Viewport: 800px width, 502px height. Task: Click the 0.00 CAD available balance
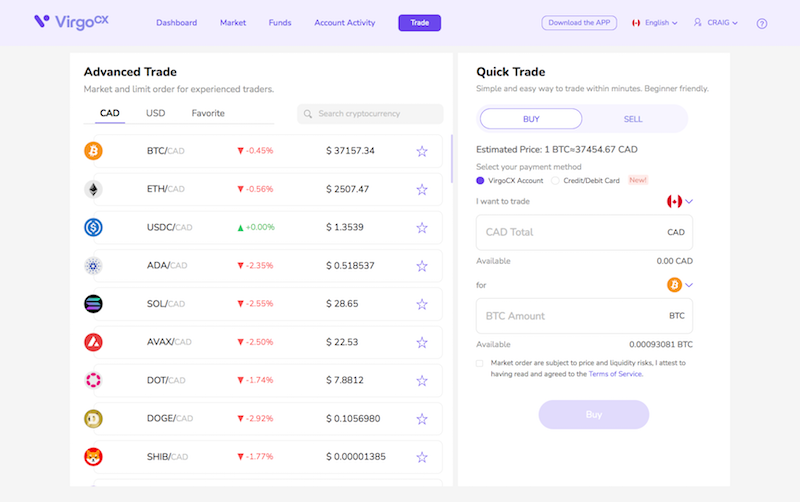coord(674,261)
